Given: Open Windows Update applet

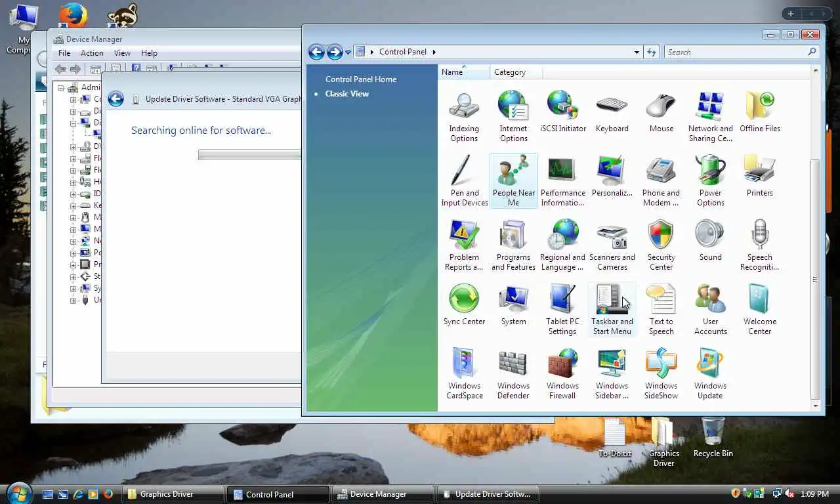Looking at the screenshot, I should (710, 374).
